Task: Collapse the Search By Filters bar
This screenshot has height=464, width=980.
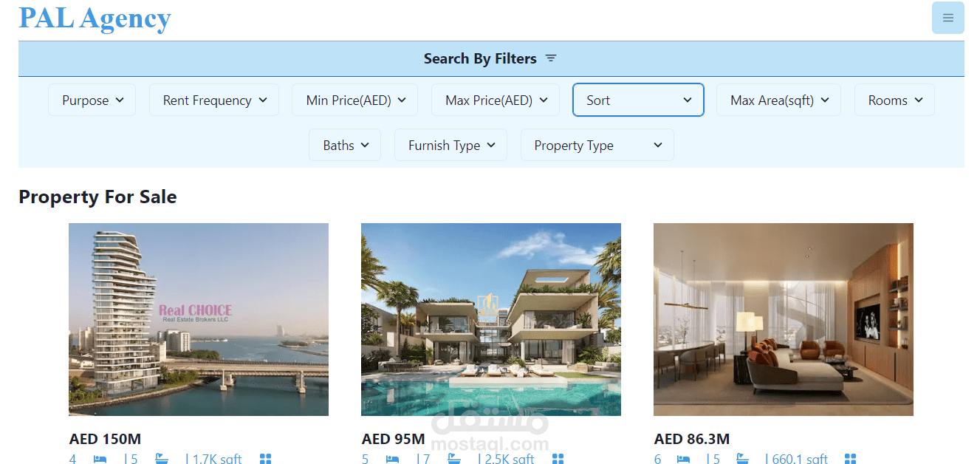Action: (x=491, y=58)
